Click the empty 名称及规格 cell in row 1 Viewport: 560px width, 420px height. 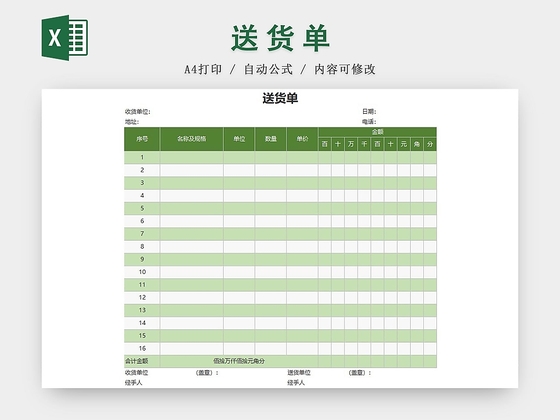192,158
